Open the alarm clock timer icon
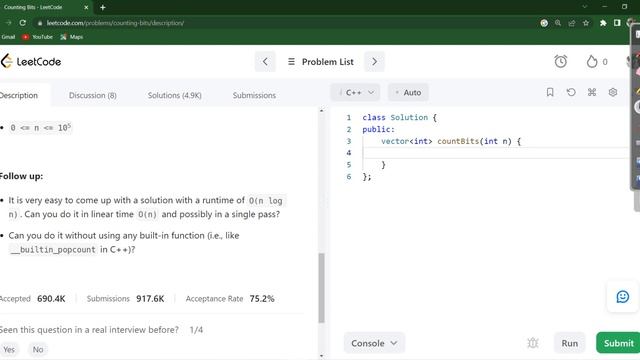Screen dimensions: 640x360 [560, 62]
